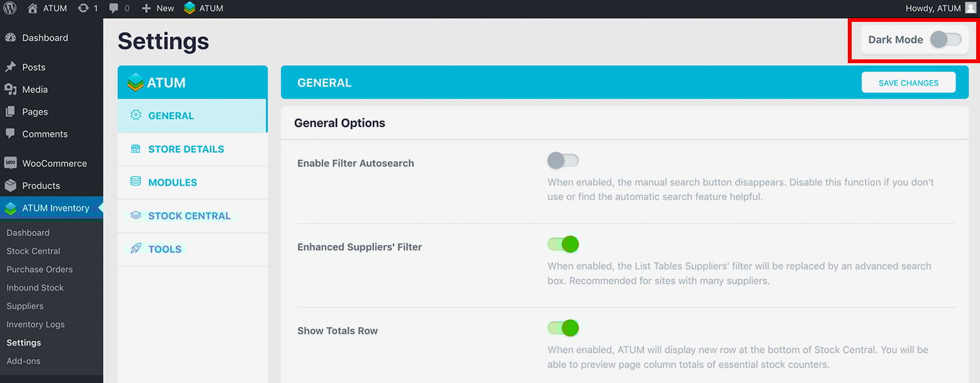Click the comments bubble icon in admin bar
Viewport: 980px width, 383px height.
click(113, 8)
